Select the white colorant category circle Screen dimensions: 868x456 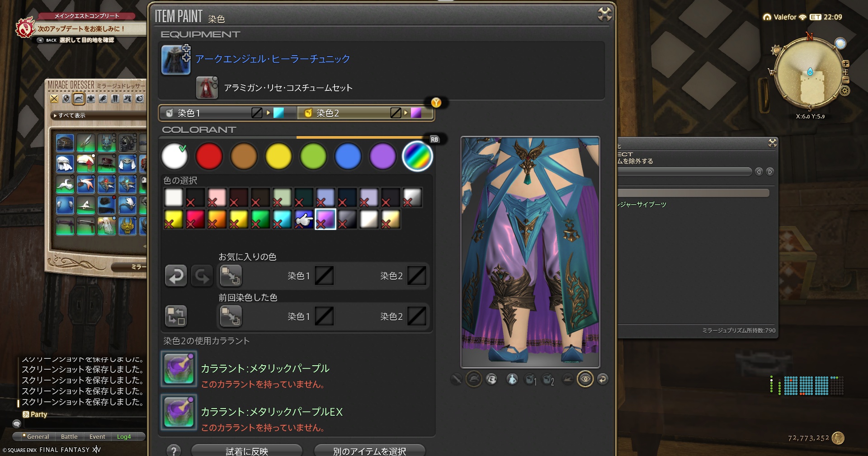[175, 156]
